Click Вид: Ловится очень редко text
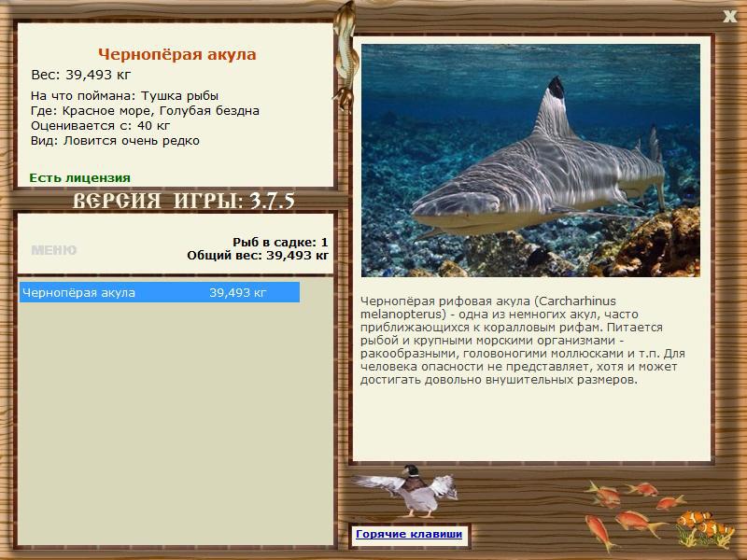 [x=115, y=141]
